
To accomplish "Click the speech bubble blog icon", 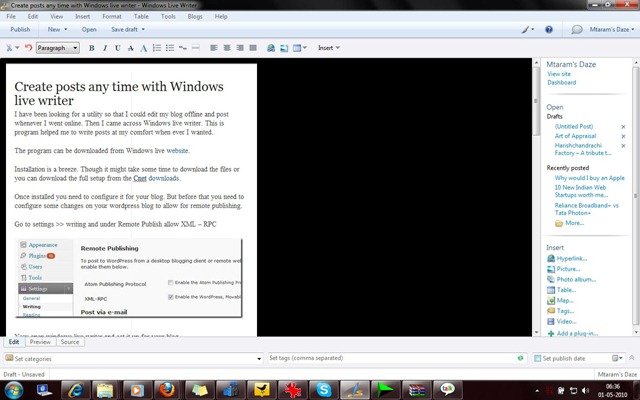I will 577,29.
